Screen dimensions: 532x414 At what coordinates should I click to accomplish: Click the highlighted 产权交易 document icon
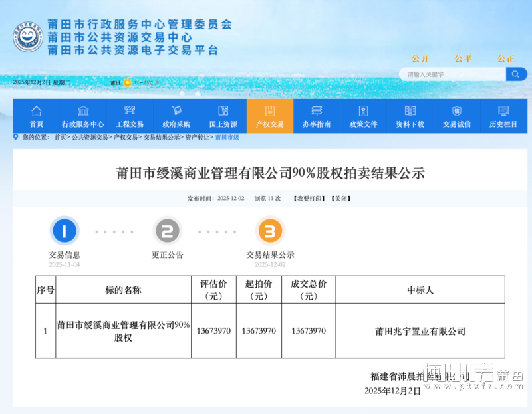point(270,110)
